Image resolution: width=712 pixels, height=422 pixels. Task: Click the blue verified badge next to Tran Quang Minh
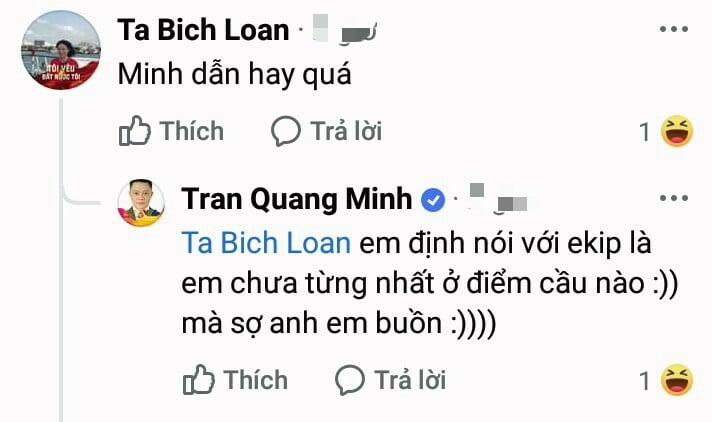point(433,200)
